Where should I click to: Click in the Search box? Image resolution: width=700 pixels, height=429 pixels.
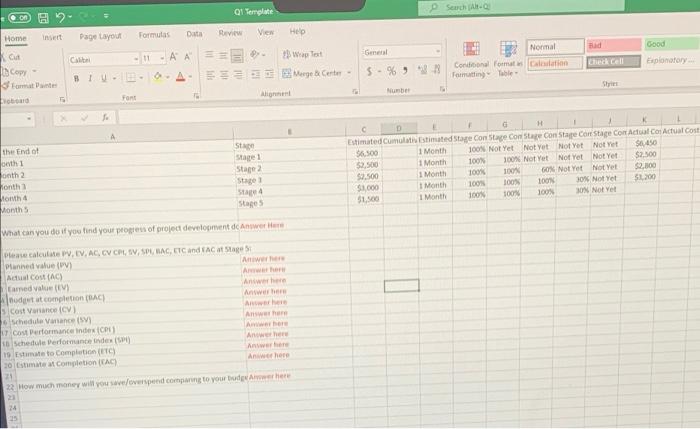(521, 7)
